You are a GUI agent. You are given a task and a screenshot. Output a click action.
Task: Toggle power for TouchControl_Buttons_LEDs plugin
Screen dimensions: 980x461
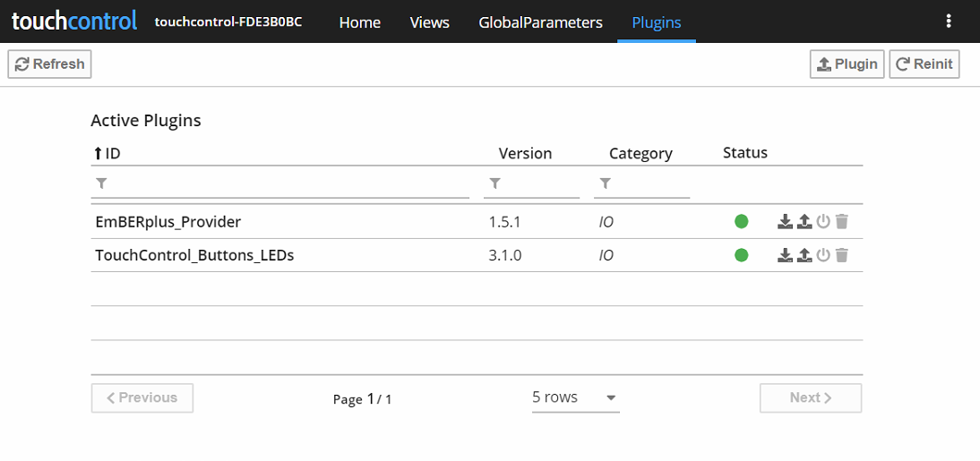click(x=823, y=255)
